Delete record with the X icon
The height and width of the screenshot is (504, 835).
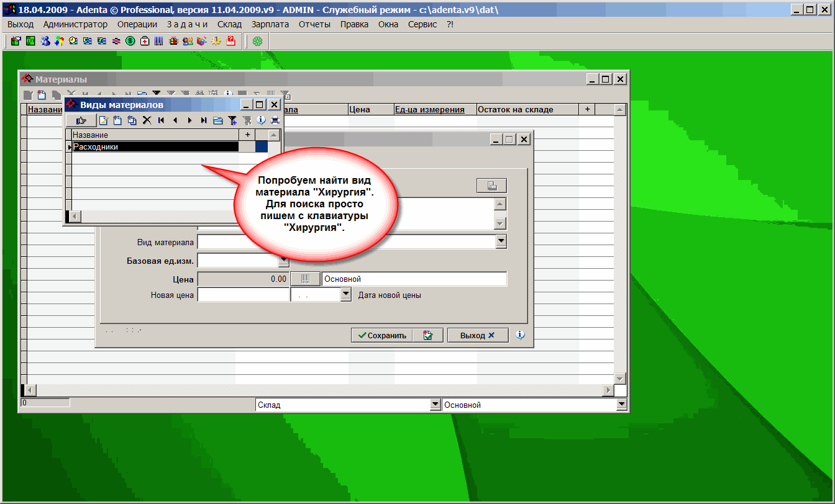(x=147, y=120)
